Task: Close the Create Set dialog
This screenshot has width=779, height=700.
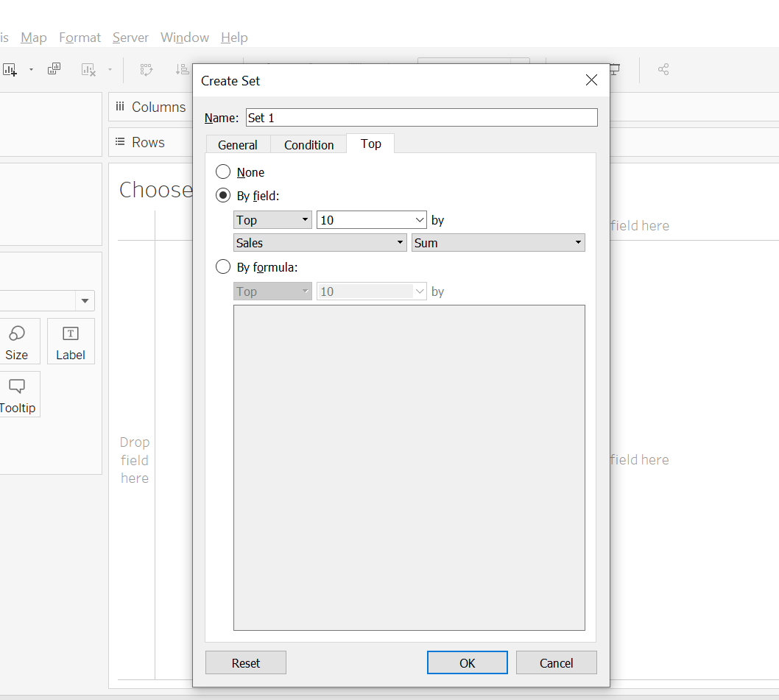Action: [591, 80]
